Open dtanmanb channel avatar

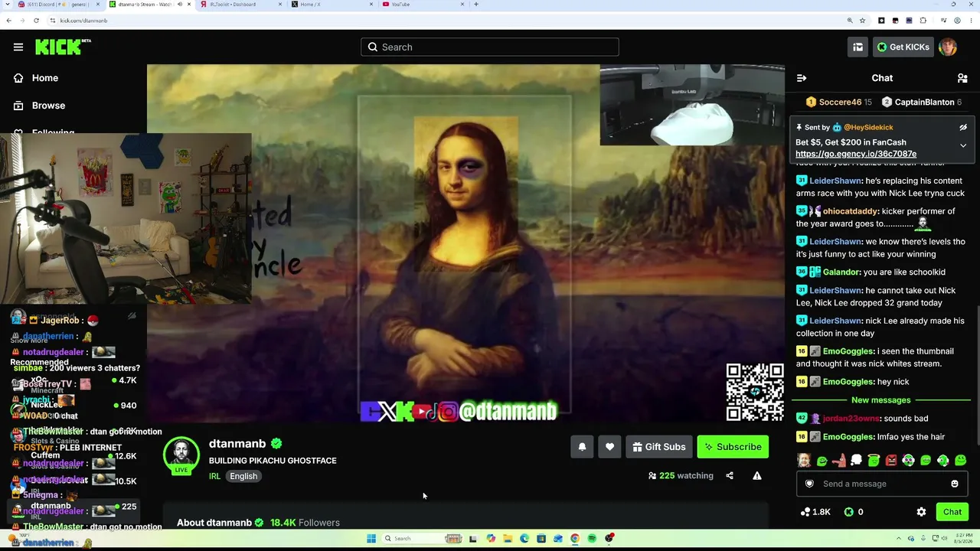pyautogui.click(x=181, y=455)
